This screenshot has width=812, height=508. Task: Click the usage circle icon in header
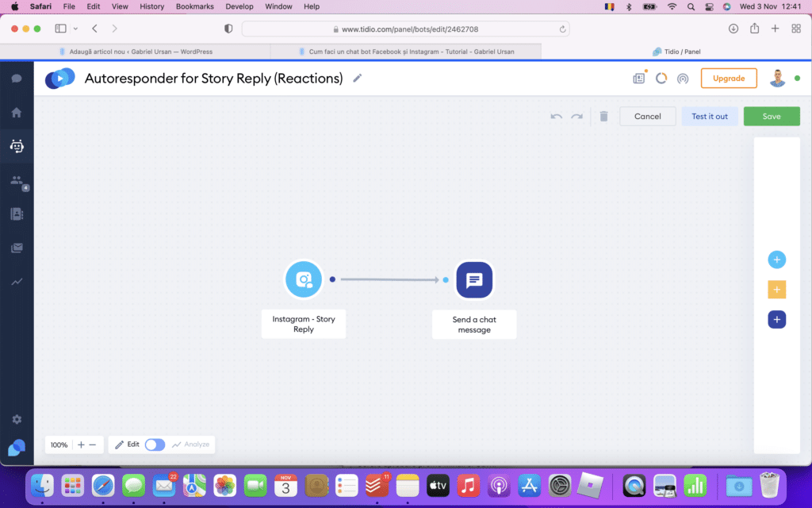[661, 79]
